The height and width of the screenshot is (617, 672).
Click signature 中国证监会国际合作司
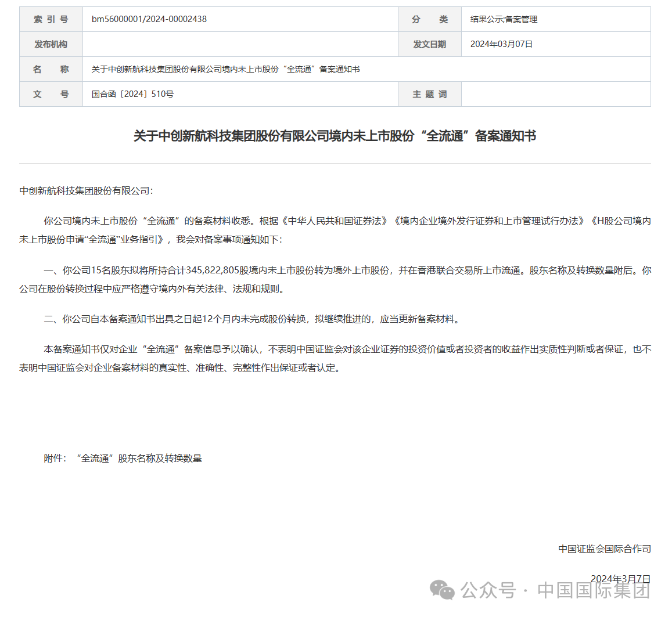(x=604, y=549)
